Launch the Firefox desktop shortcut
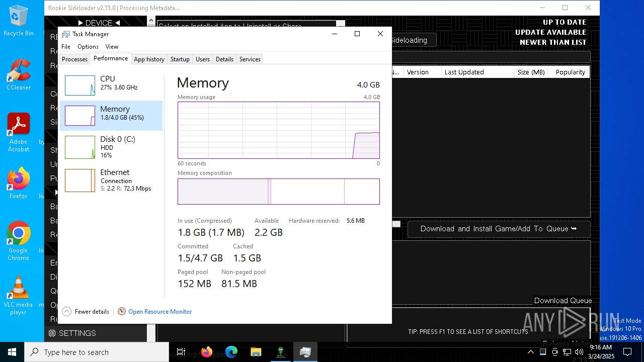 click(x=19, y=183)
